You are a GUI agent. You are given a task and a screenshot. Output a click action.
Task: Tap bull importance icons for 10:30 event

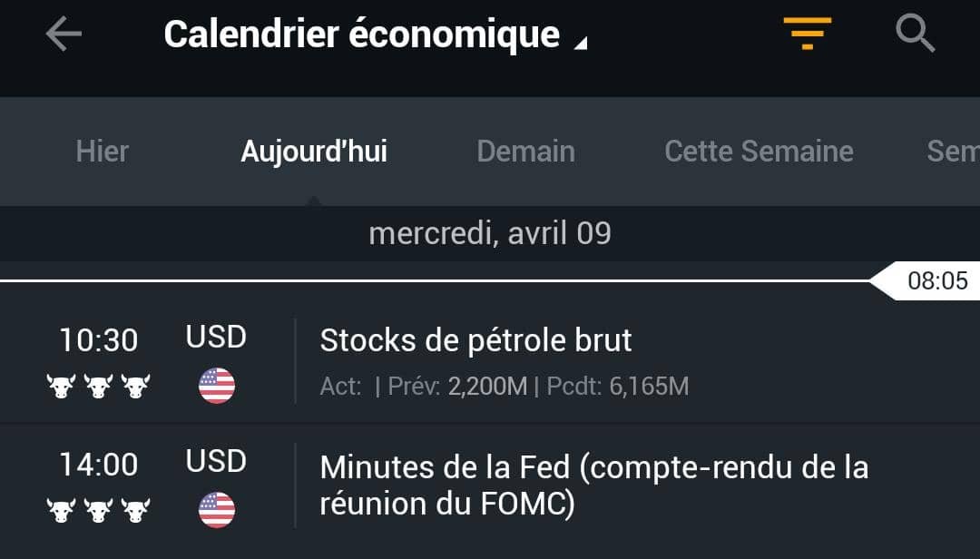pyautogui.click(x=99, y=387)
